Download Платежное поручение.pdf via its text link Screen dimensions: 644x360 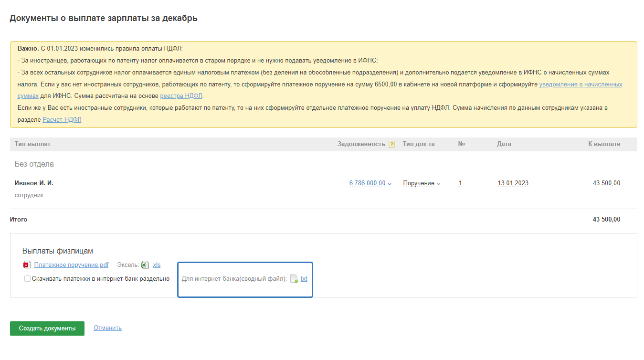[x=71, y=265]
